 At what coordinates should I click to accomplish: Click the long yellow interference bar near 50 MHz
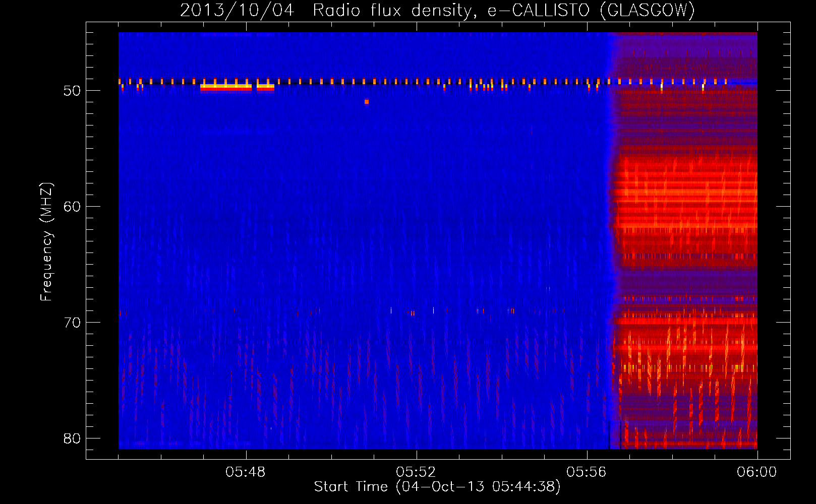226,87
